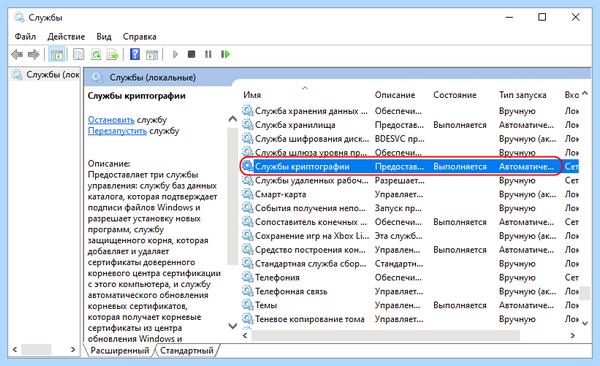This screenshot has height=366, width=600.
Task: Open Properties toolbar icon
Action: [x=78, y=54]
